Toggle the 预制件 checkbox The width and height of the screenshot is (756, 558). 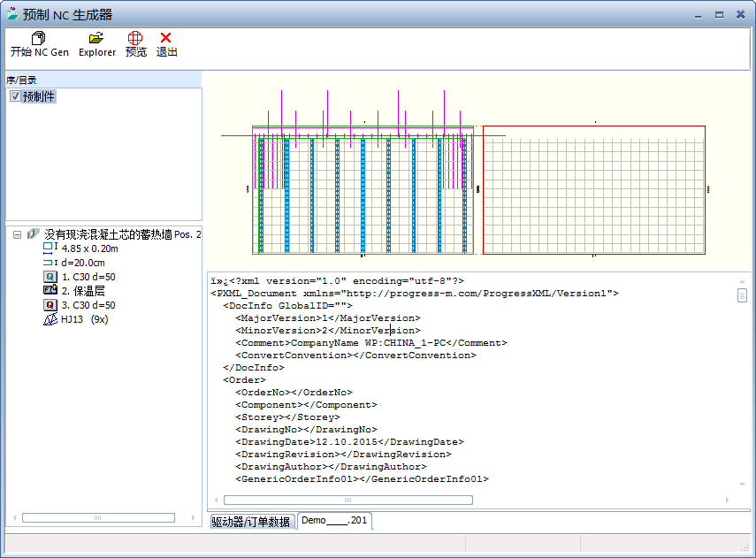pyautogui.click(x=15, y=96)
